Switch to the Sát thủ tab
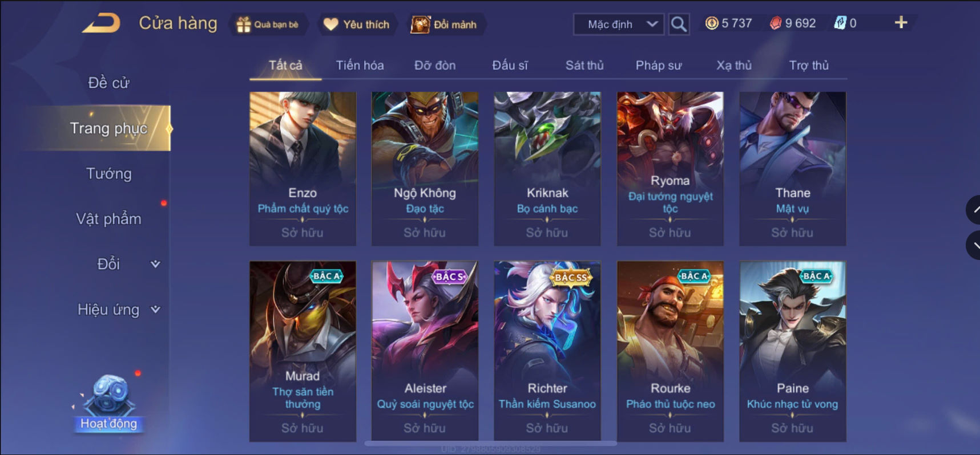980x455 pixels. tap(584, 65)
